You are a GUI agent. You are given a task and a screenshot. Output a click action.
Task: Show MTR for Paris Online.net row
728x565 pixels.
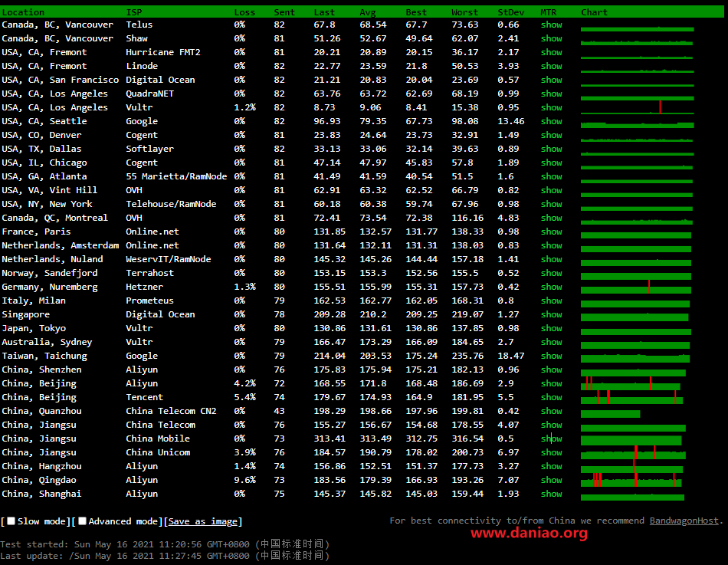click(x=552, y=232)
